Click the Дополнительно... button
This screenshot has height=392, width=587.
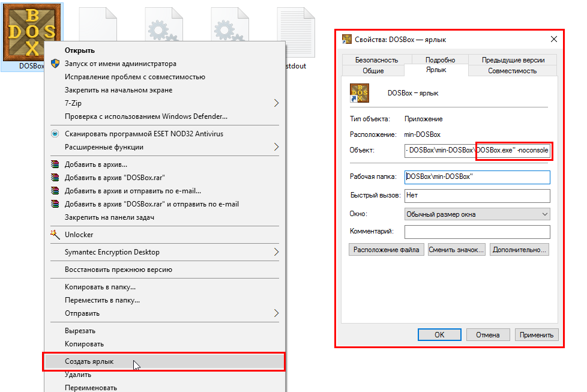tap(519, 250)
